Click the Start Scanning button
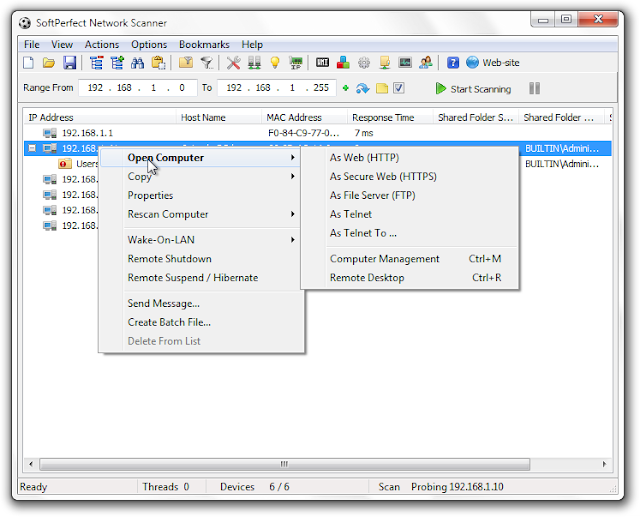640x517 pixels. click(473, 89)
